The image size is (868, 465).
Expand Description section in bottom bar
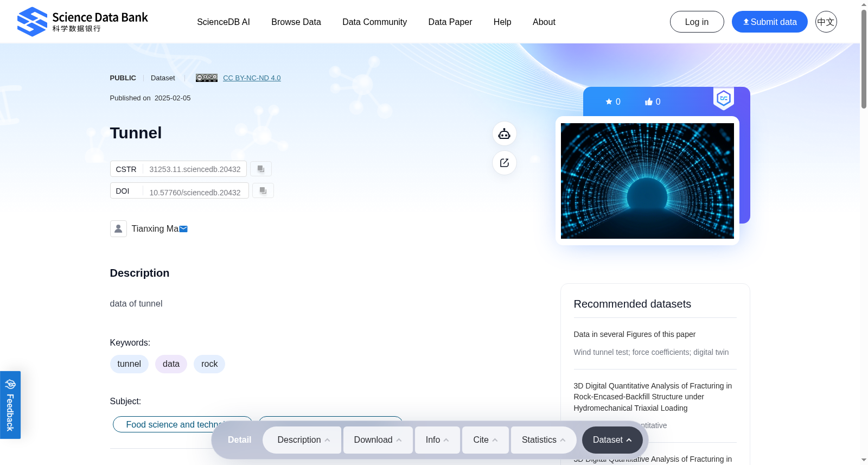(x=302, y=440)
